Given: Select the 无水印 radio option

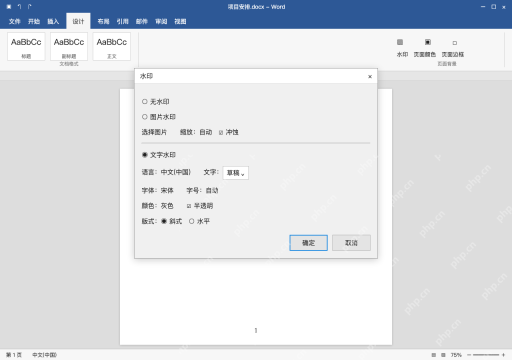Looking at the screenshot, I should 145,101.
